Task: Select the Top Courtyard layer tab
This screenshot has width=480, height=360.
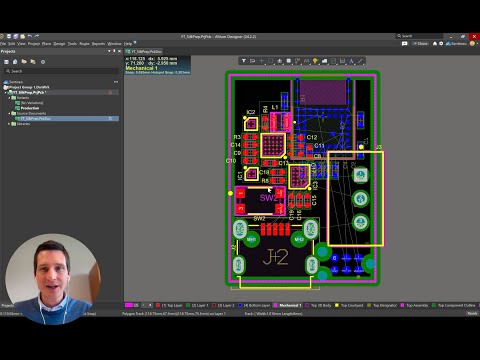Action: pos(349,305)
